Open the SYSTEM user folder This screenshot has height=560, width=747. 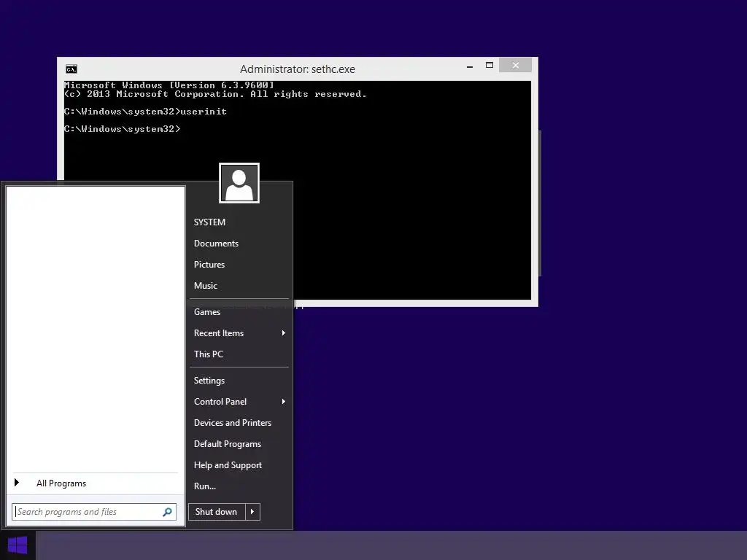[209, 222]
